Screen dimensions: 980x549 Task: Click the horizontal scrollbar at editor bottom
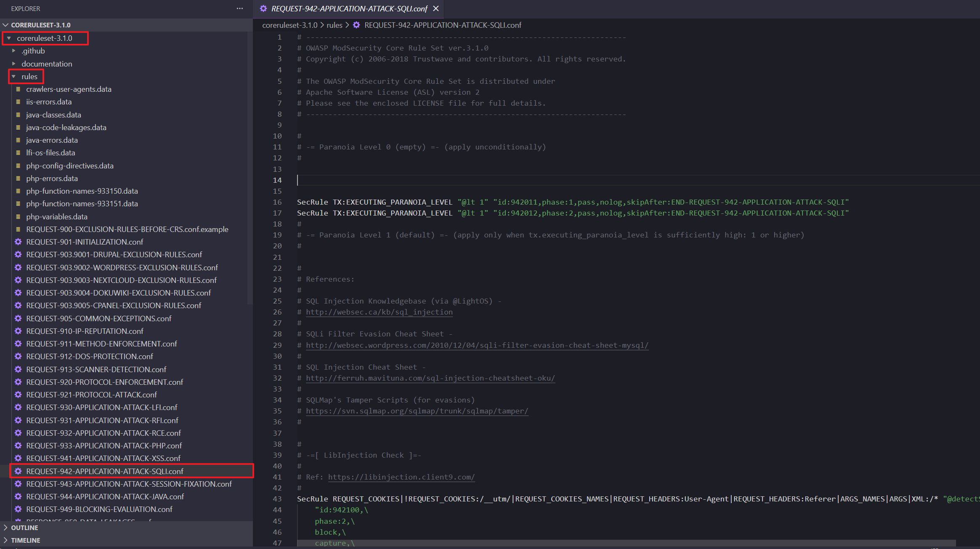pyautogui.click(x=626, y=543)
